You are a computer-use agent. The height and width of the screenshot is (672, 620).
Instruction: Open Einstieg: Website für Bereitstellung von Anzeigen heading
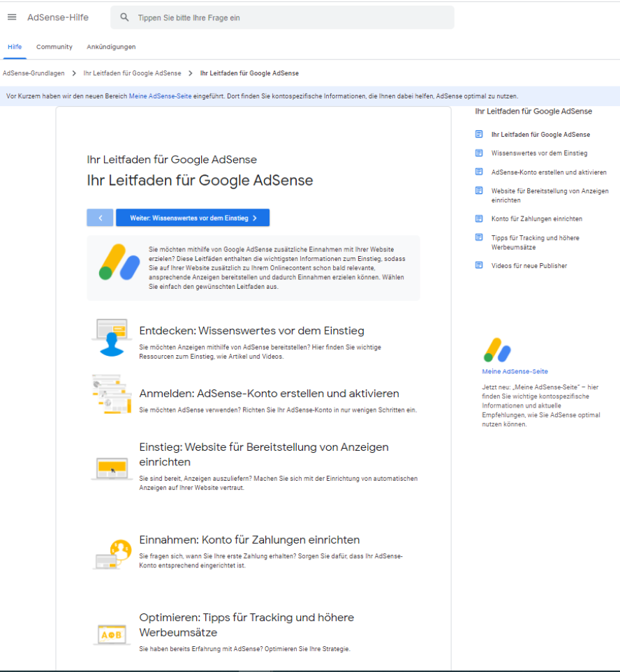point(264,454)
